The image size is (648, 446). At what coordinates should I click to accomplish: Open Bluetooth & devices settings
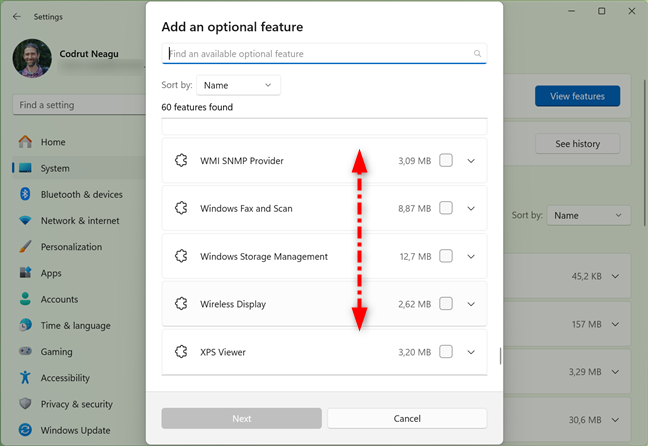(x=79, y=194)
